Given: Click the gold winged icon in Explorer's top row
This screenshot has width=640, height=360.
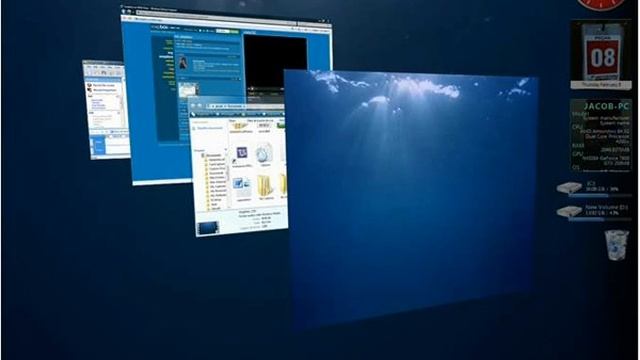Looking at the screenshot, I should [240, 126].
